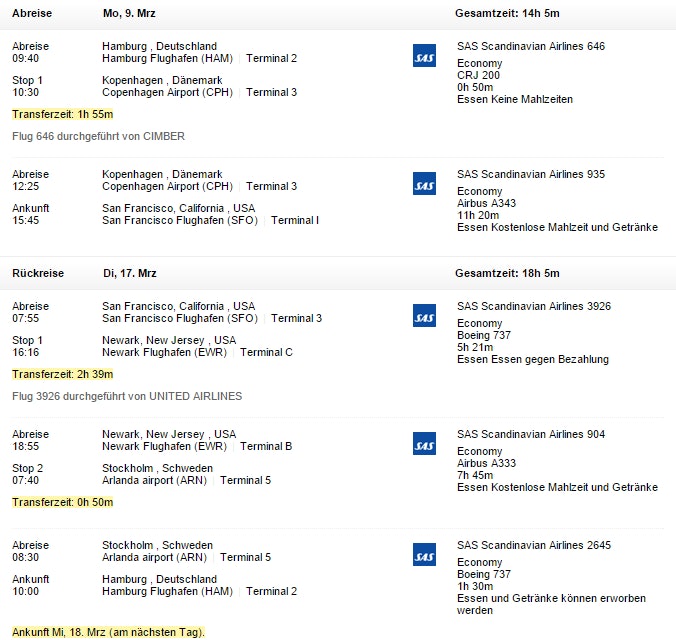Click 'San Francisco Flughafen (SFO)' Terminal I entry
The width and height of the screenshot is (676, 640).
[210, 220]
